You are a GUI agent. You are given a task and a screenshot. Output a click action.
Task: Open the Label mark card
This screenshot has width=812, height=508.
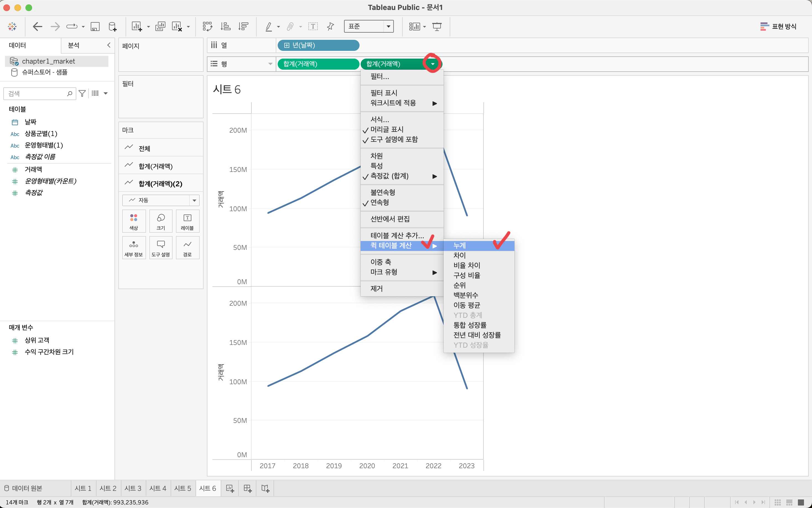point(187,221)
